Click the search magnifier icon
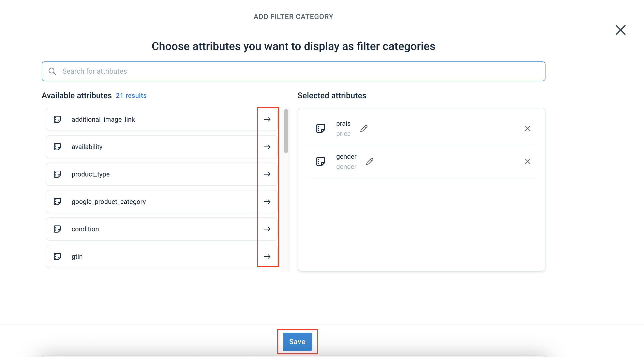 52,71
